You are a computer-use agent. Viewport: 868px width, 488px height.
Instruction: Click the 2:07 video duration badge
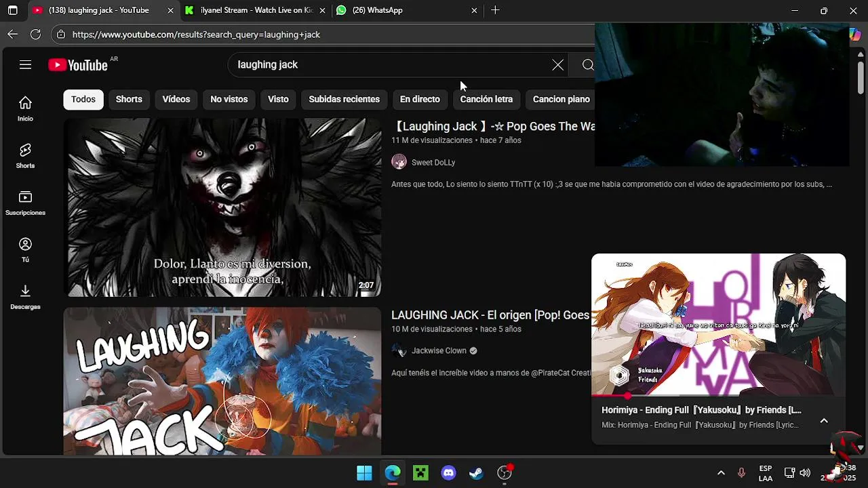click(366, 285)
